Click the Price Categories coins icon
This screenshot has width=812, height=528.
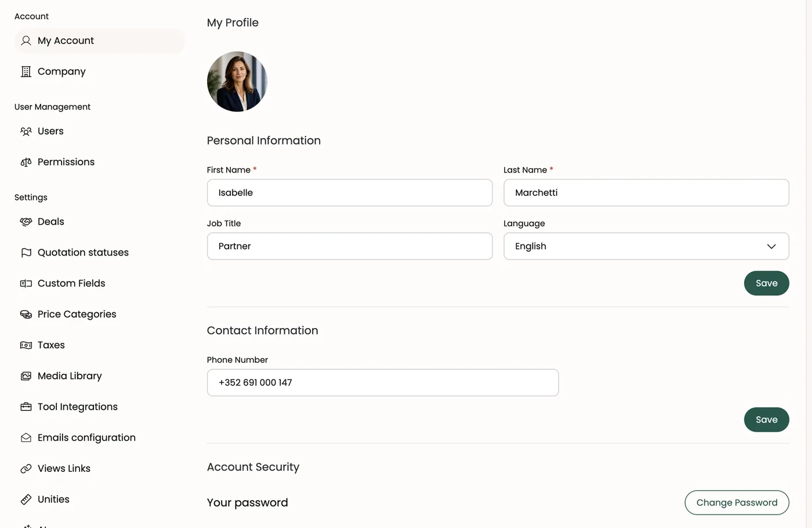coord(26,314)
